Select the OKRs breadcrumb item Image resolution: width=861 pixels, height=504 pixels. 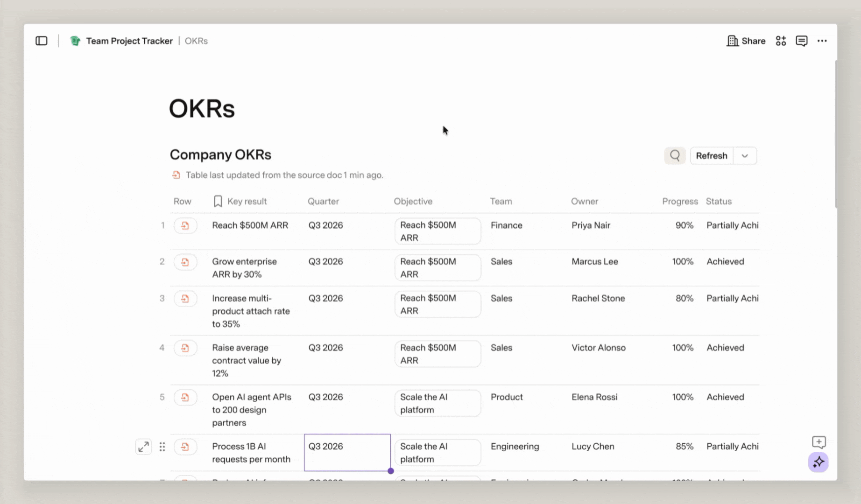(x=196, y=41)
